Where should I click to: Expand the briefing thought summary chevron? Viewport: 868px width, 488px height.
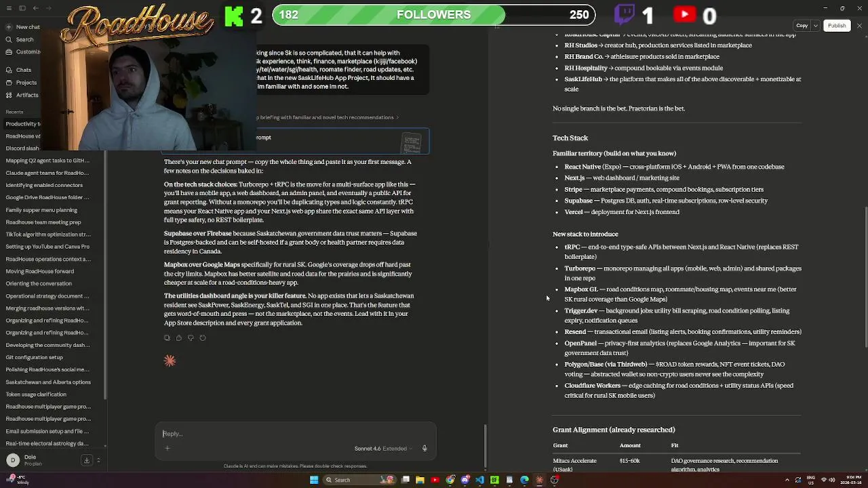[x=397, y=117]
